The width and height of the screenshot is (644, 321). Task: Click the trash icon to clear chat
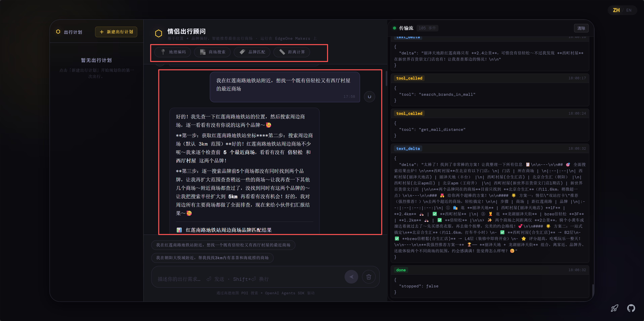click(x=369, y=277)
